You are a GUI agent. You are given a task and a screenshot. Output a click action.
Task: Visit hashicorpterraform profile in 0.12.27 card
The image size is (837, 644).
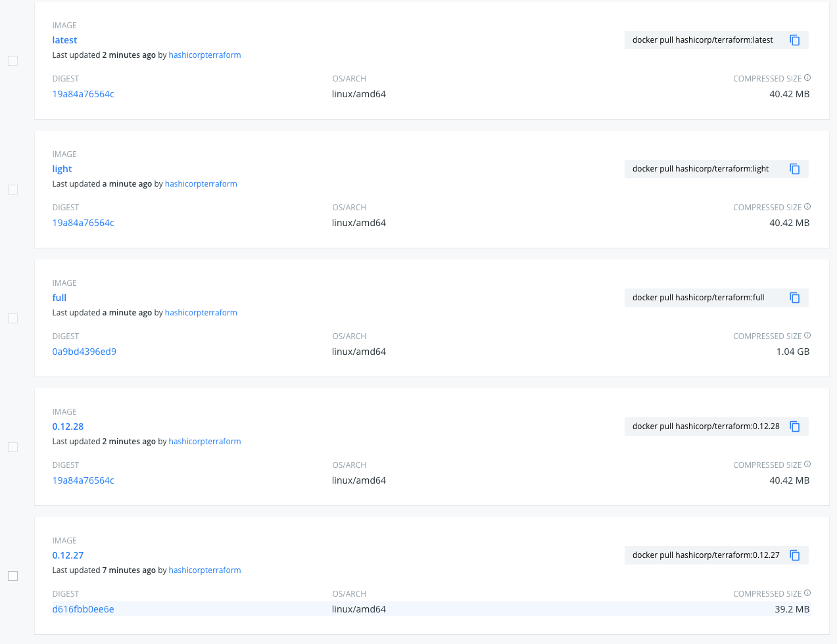(204, 570)
